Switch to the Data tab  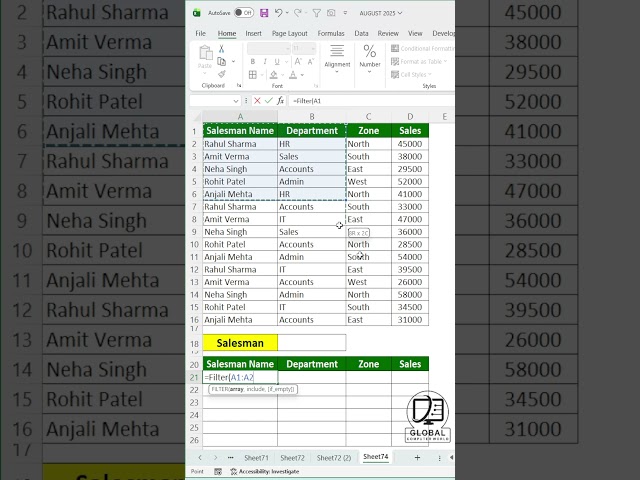tap(361, 33)
